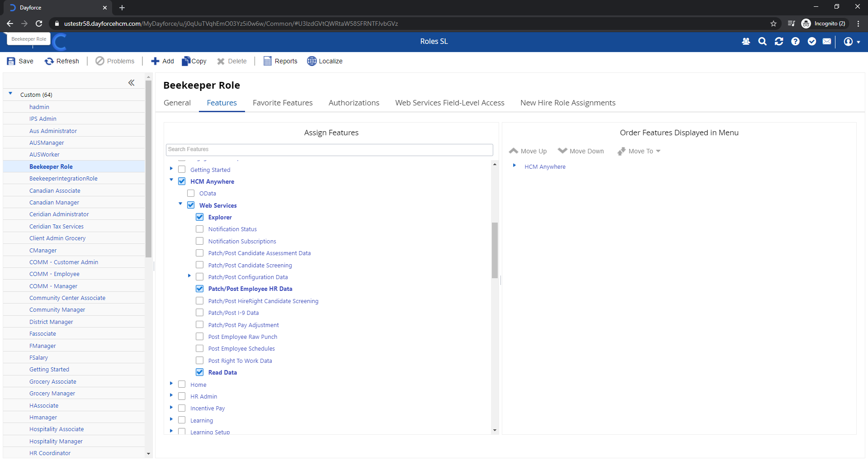Open the help question mark icon
Image resolution: width=868 pixels, height=461 pixels.
point(795,41)
